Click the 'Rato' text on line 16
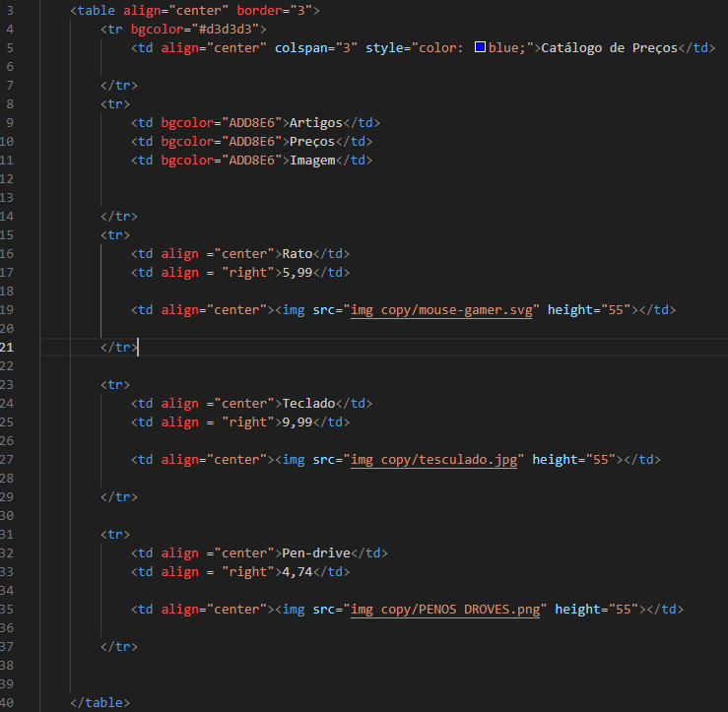The width and height of the screenshot is (728, 712). click(297, 254)
